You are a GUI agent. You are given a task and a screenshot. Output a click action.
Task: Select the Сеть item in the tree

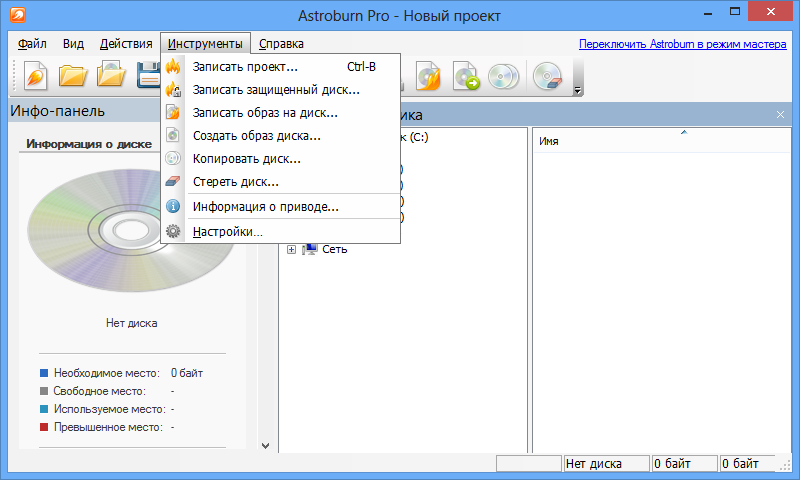click(335, 249)
